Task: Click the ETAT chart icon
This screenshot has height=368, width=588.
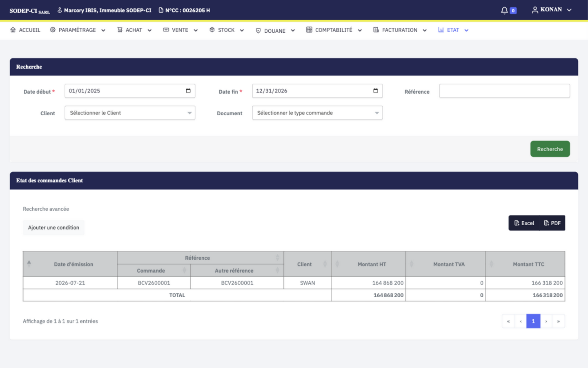Action: coord(441,30)
